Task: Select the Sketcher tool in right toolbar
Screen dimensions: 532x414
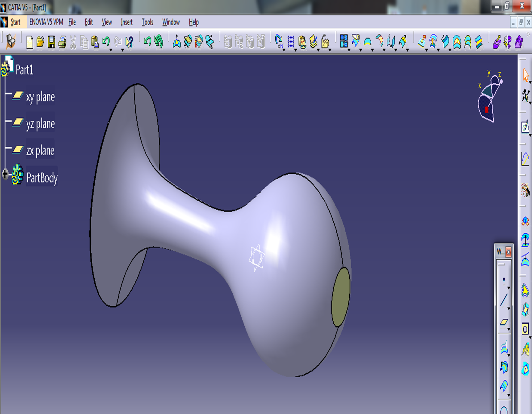Action: (x=525, y=127)
